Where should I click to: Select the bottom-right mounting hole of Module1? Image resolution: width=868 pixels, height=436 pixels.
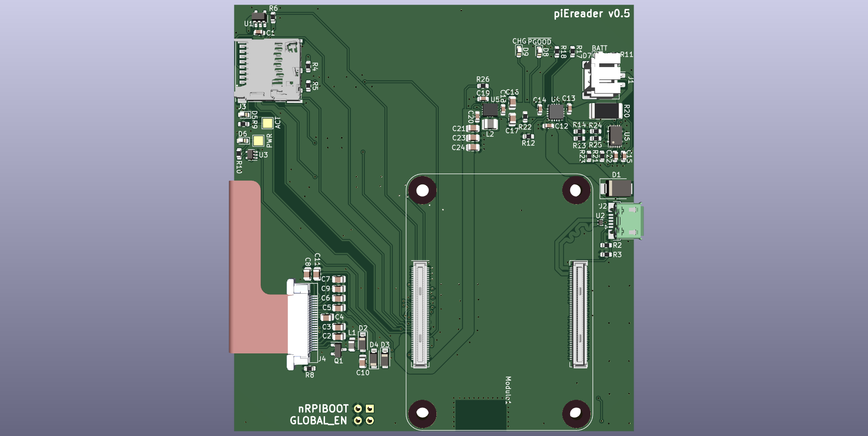click(576, 413)
